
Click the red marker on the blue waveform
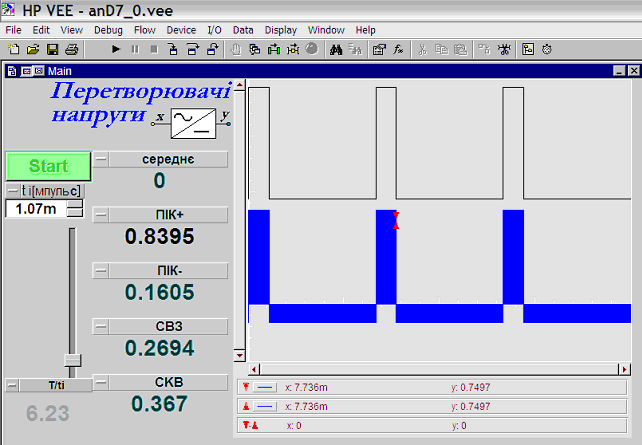pos(396,220)
